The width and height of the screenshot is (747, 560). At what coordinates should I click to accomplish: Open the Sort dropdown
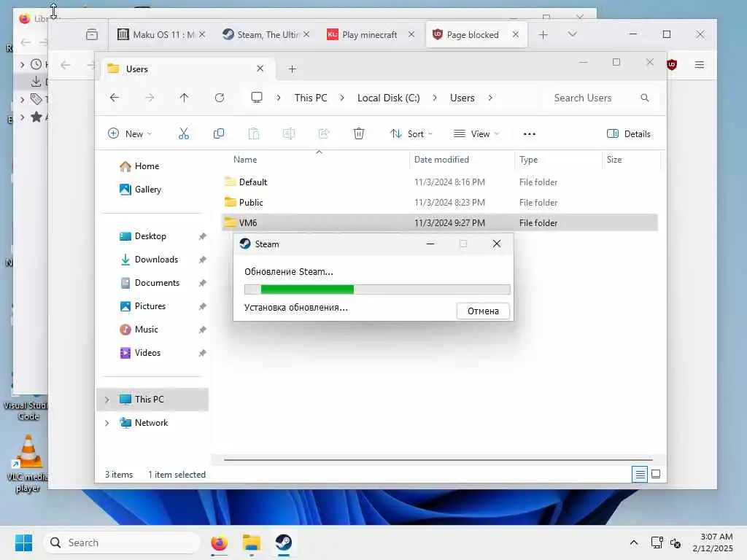411,134
